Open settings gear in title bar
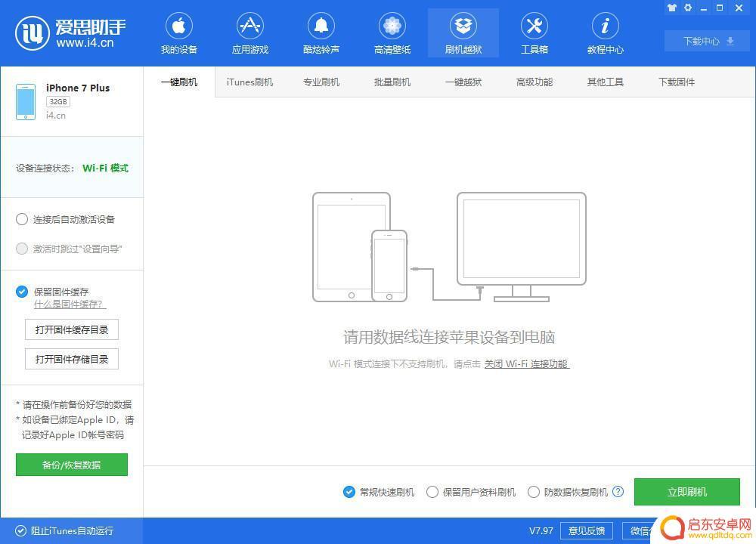This screenshot has height=544, width=756. (688, 8)
